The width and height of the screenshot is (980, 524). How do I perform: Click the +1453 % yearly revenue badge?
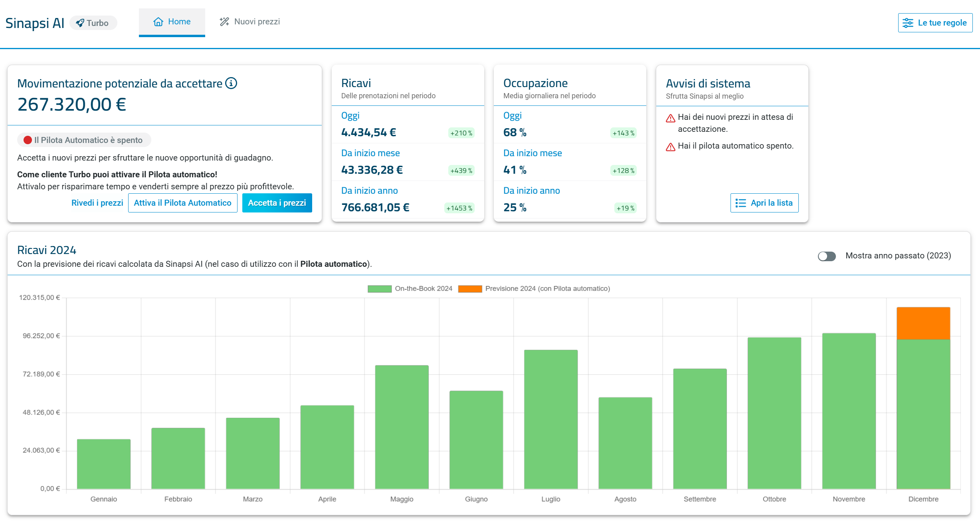(x=459, y=208)
